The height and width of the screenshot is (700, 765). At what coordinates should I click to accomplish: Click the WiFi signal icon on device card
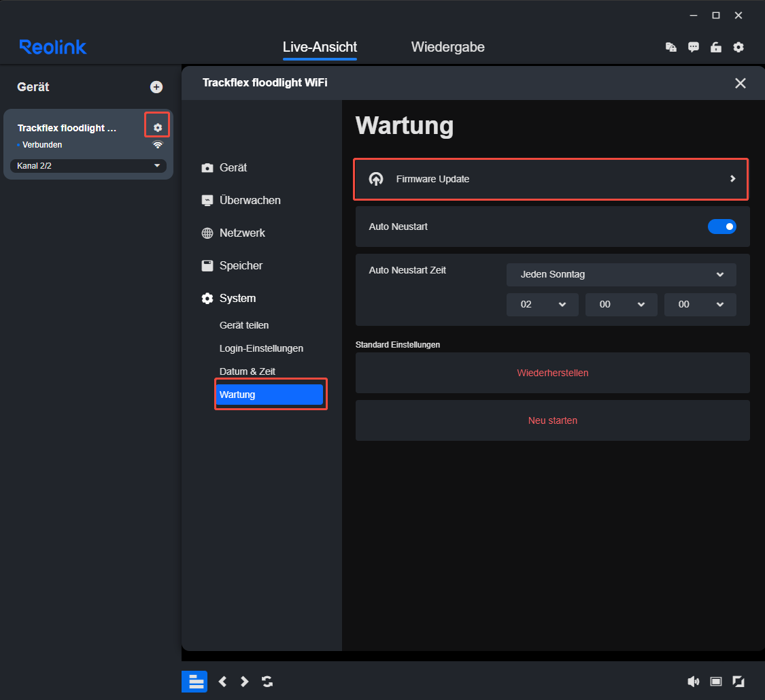[x=158, y=144]
